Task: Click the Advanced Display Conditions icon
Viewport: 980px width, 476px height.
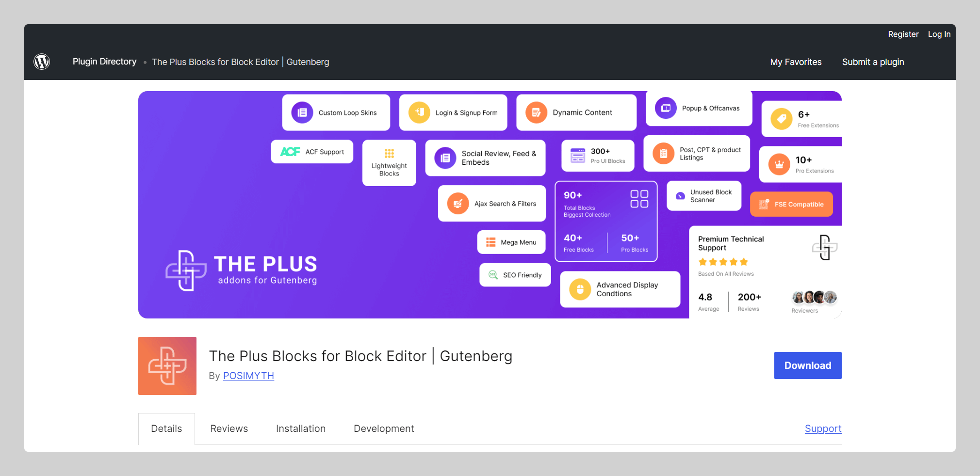Action: [580, 289]
